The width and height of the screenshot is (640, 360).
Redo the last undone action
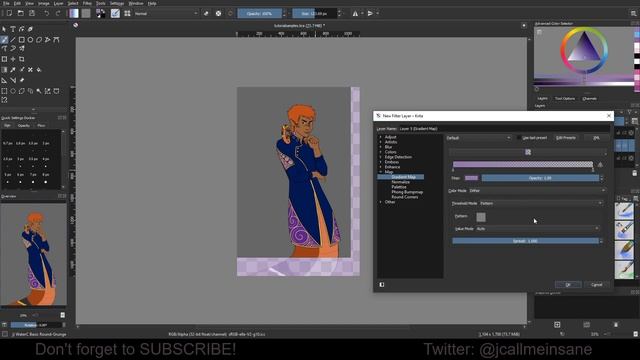pyautogui.click(x=58, y=13)
